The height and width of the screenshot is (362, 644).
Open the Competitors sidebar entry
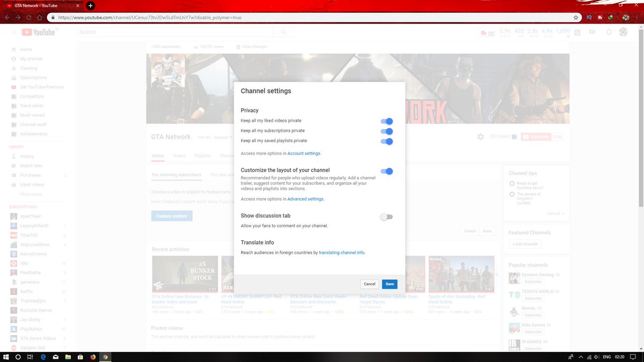coord(32,97)
